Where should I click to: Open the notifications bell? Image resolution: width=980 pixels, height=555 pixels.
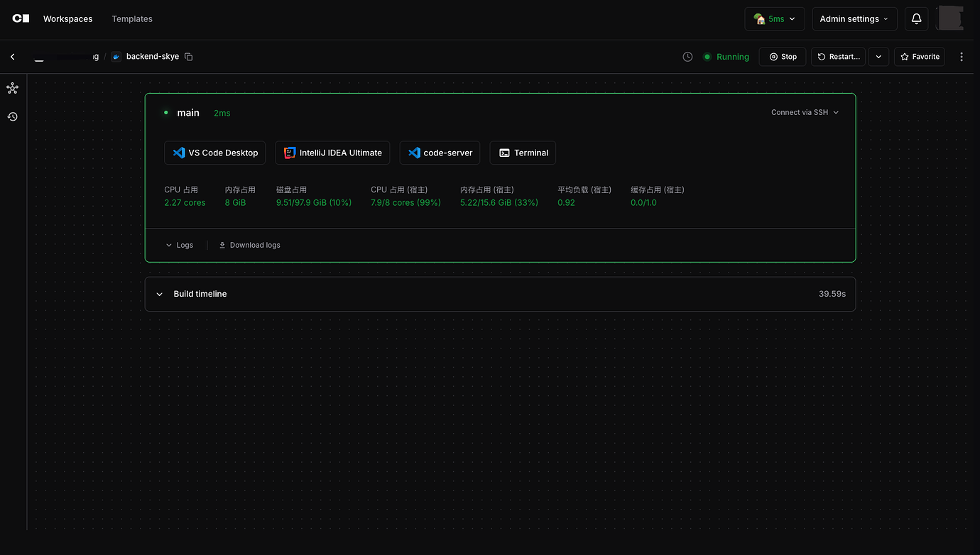point(917,19)
